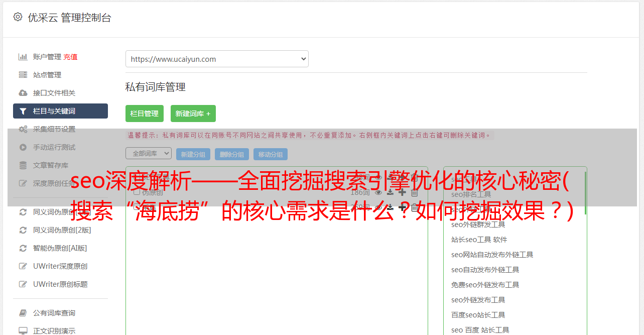Click the gear icon beside 优采云 管理控制台
This screenshot has height=335, width=644.
pos(18,17)
